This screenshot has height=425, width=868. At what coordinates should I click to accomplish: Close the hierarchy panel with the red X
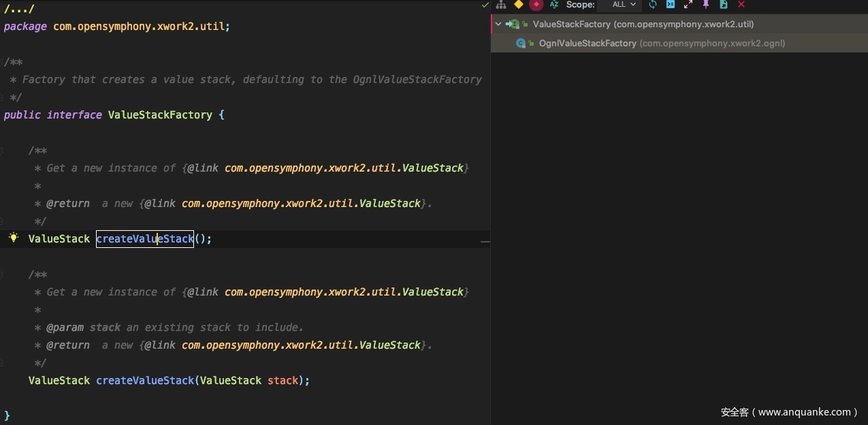[741, 5]
